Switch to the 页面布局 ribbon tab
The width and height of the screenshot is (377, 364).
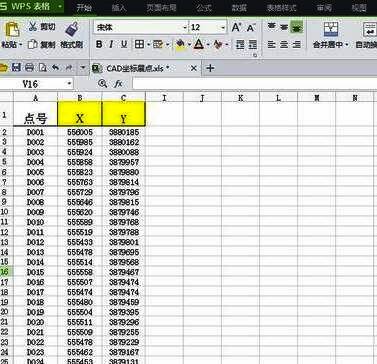click(x=161, y=7)
